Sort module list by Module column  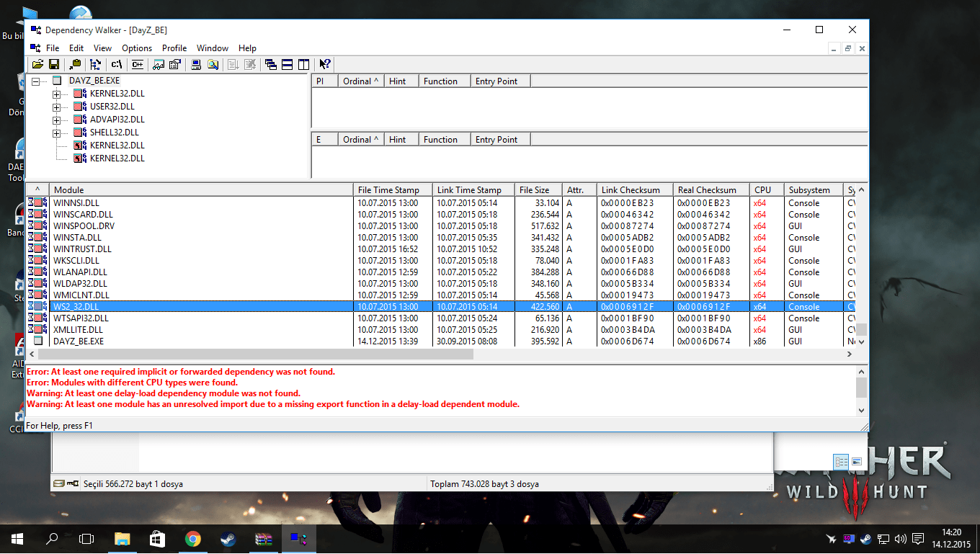(202, 190)
